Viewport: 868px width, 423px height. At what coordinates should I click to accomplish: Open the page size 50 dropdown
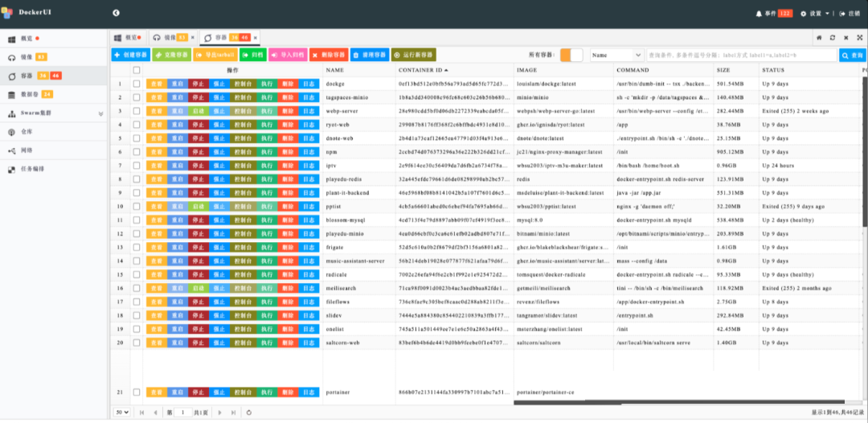click(x=122, y=413)
